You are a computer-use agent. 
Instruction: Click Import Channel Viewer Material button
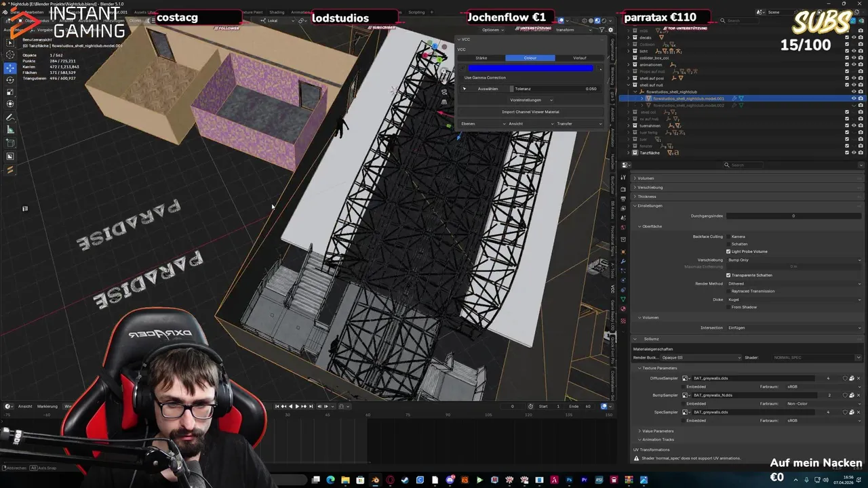click(531, 112)
